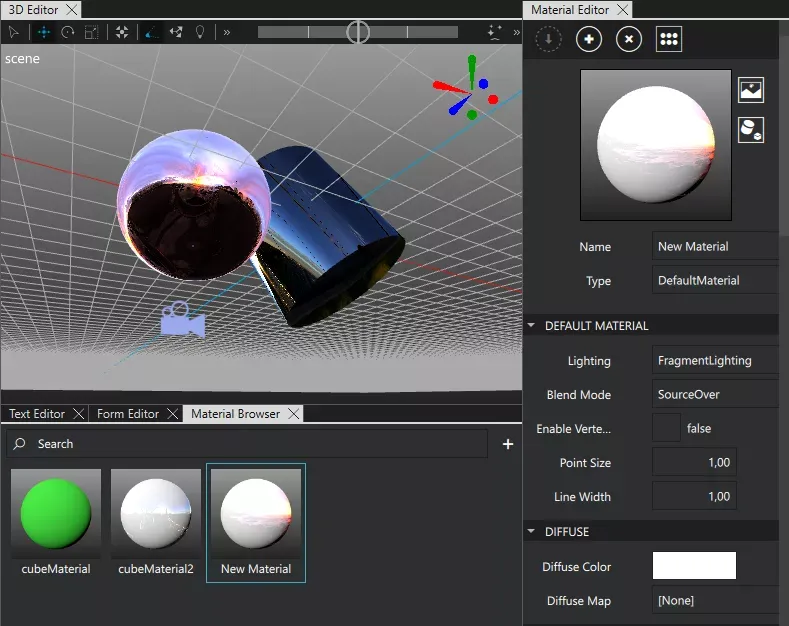Image resolution: width=789 pixels, height=626 pixels.
Task: Select the cubeMaterial green sphere thumbnail
Action: point(56,513)
